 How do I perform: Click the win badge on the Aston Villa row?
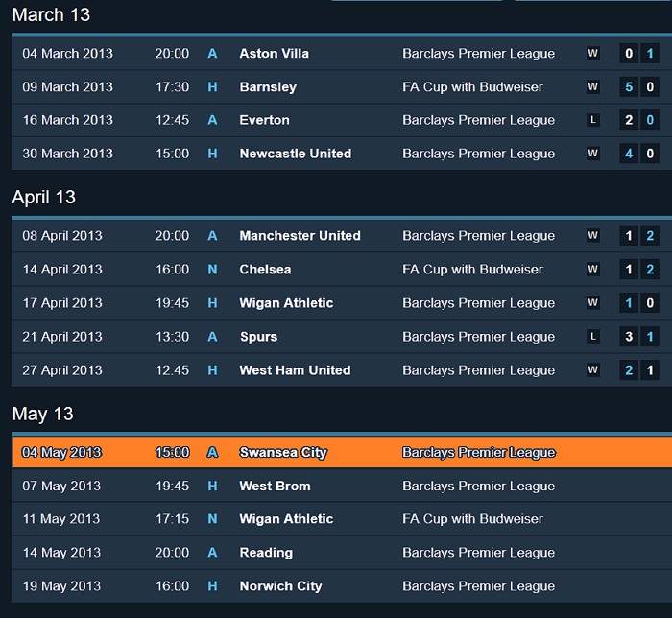click(x=592, y=54)
